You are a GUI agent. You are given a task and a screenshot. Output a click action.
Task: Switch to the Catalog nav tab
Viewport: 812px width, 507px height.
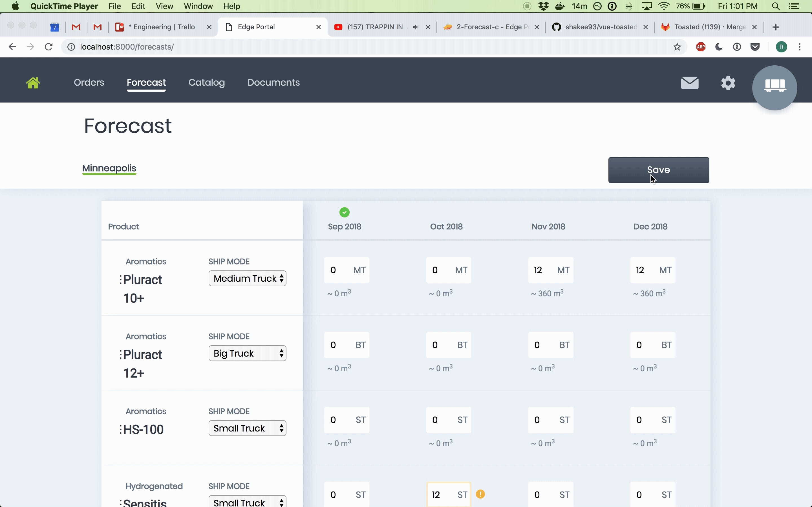click(x=206, y=83)
